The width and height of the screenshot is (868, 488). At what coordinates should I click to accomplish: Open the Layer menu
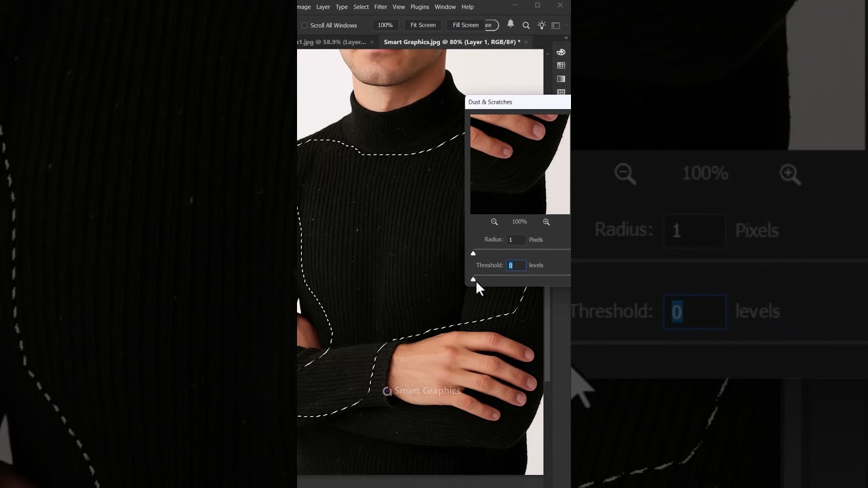pyautogui.click(x=323, y=7)
